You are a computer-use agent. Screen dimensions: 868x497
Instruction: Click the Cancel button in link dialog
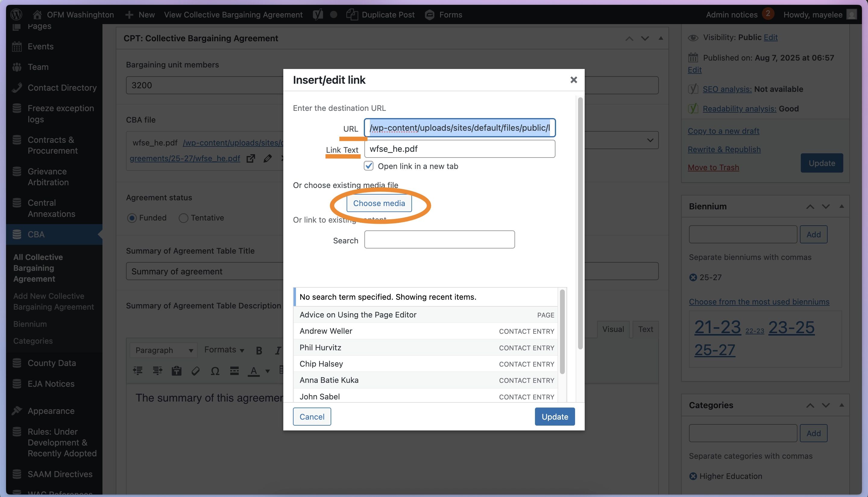click(311, 417)
